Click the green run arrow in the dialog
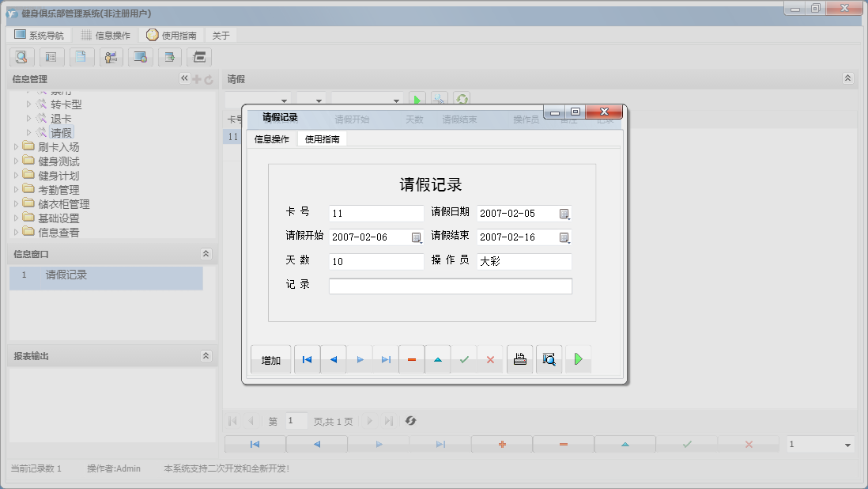 (578, 358)
